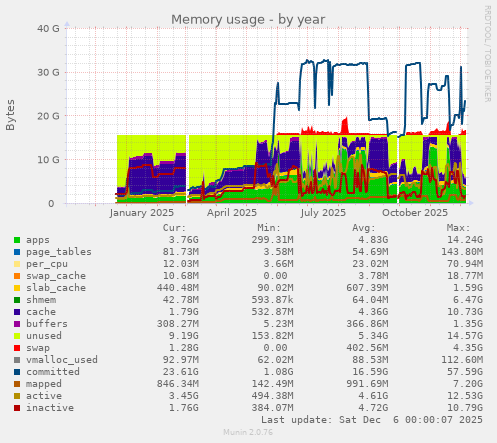Click the cache indigo legend swatch
The image size is (497, 443).
point(17,312)
